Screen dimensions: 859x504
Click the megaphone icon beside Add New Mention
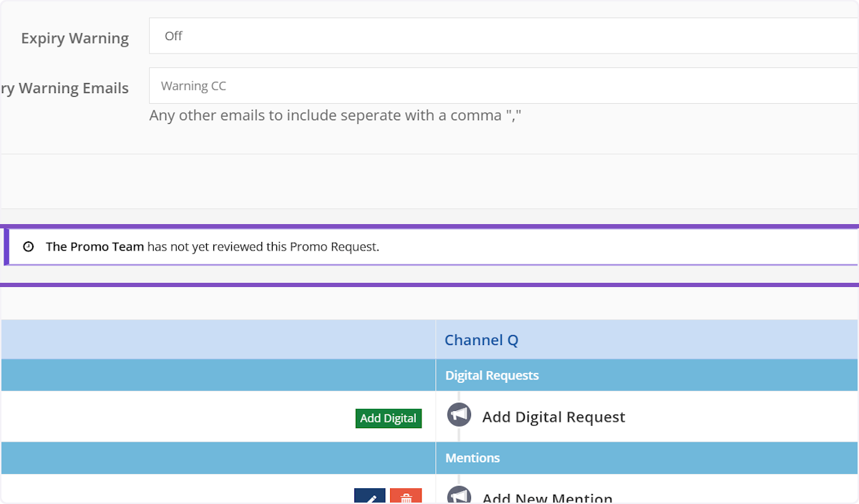tap(459, 496)
